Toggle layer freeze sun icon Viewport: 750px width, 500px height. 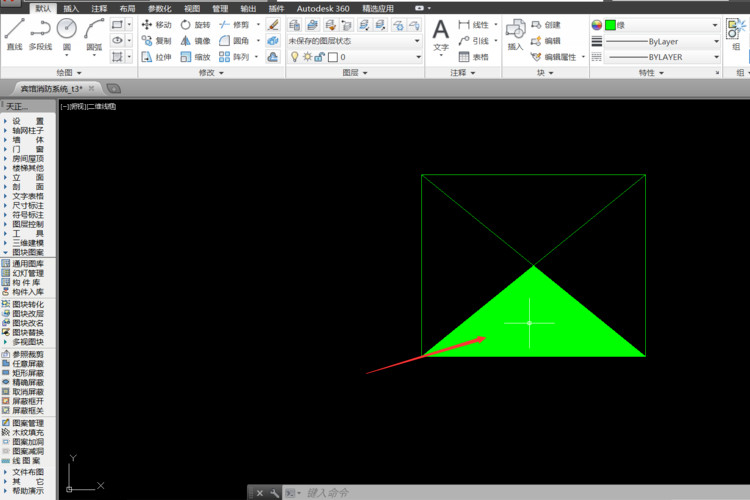[x=307, y=57]
